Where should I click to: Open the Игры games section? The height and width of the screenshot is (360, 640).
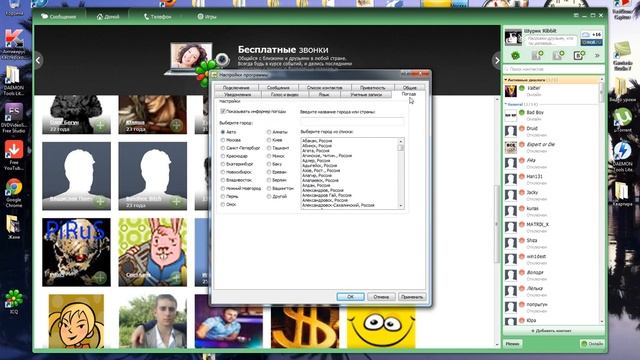(x=207, y=17)
